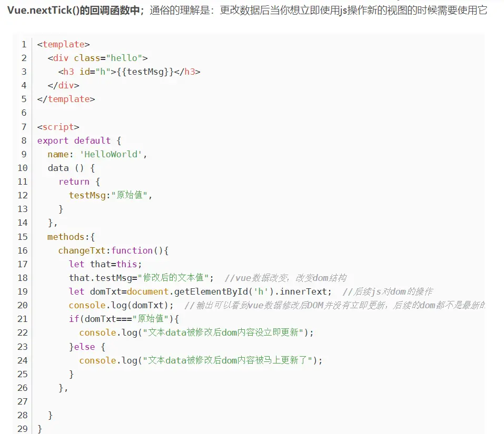Click the "}else {" line
The image size is (504, 434).
point(87,347)
